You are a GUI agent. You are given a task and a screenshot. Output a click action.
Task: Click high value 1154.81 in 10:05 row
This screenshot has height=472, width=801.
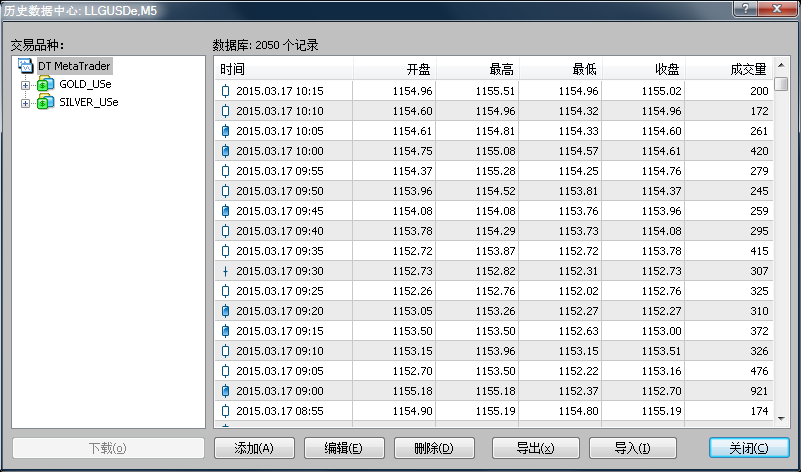tap(496, 131)
